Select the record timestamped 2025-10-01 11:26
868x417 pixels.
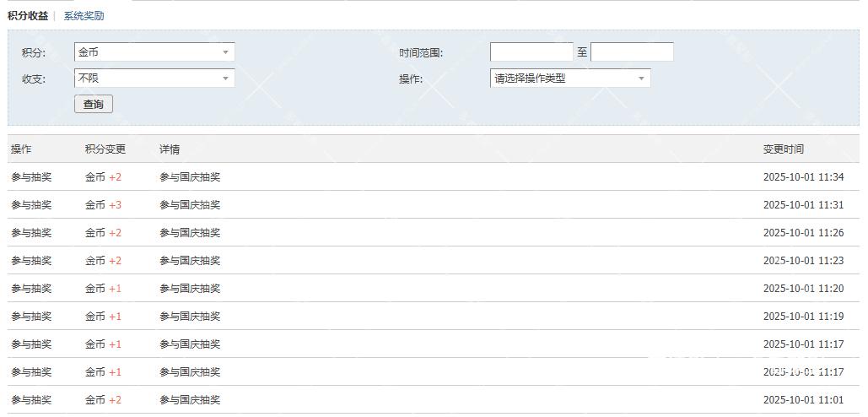[x=803, y=233]
